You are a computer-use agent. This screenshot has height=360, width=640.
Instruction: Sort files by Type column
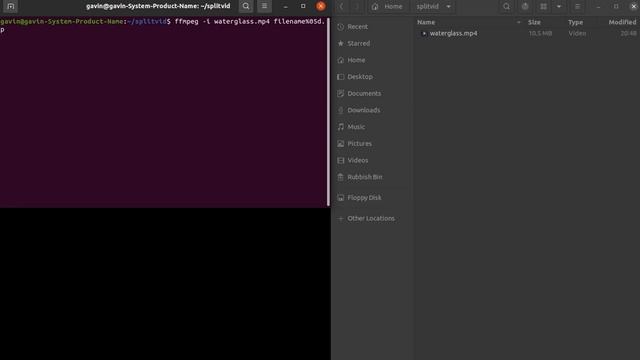click(x=576, y=22)
